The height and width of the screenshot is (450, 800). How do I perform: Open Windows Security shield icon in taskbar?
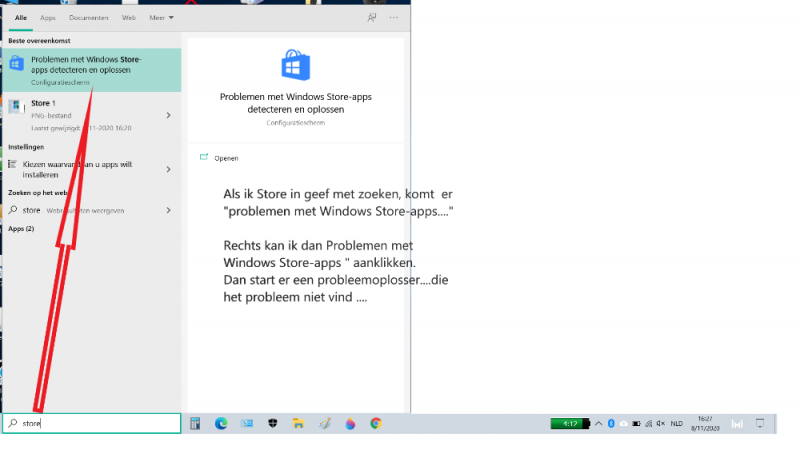coord(272,424)
